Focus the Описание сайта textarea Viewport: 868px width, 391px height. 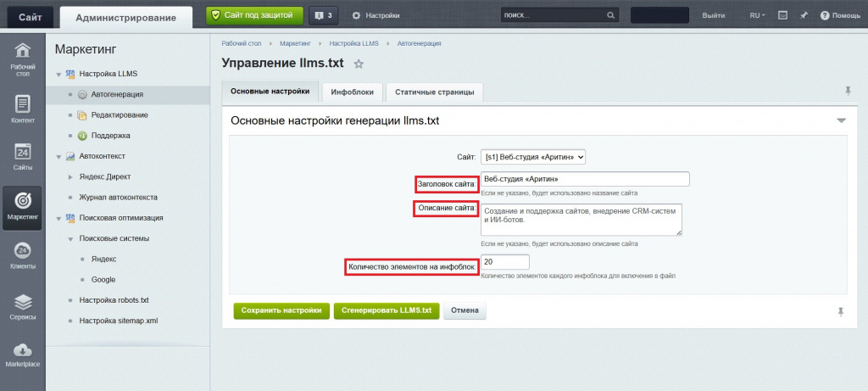pyautogui.click(x=581, y=220)
